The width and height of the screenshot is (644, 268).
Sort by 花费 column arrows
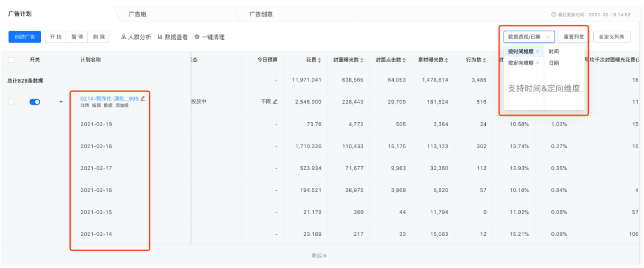[x=319, y=60]
